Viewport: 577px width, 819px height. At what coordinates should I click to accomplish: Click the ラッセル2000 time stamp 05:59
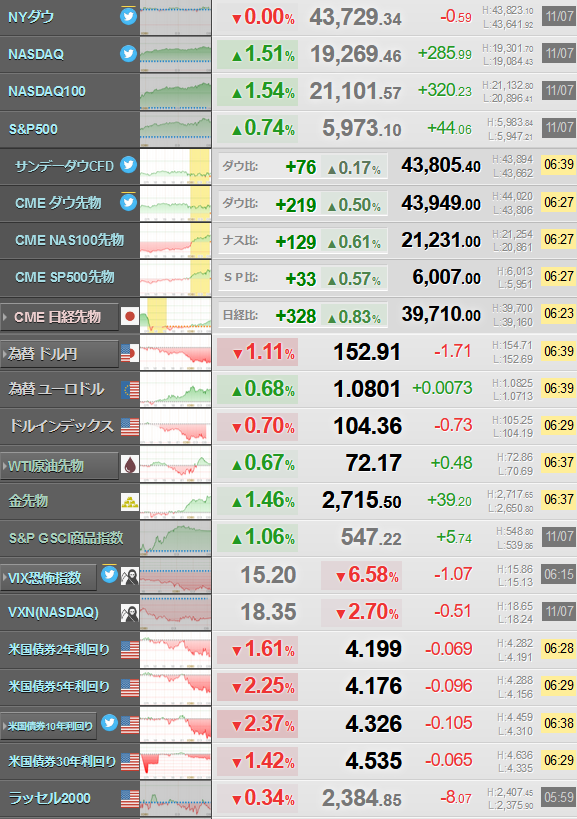[x=559, y=798]
